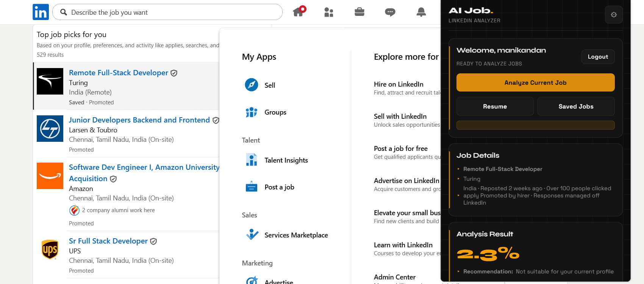
Task: Open Remote Full-Stack Developer job listing
Action: click(x=119, y=73)
